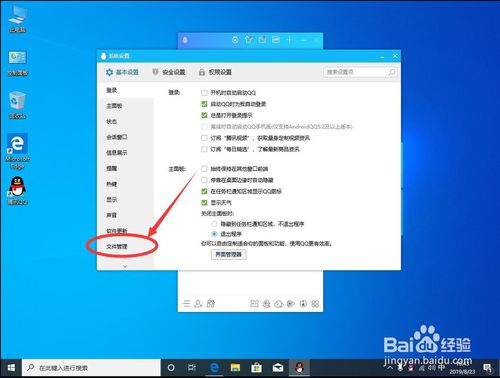Click QQ main panel cloud icon
This screenshot has height=378, width=500.
pos(279,304)
